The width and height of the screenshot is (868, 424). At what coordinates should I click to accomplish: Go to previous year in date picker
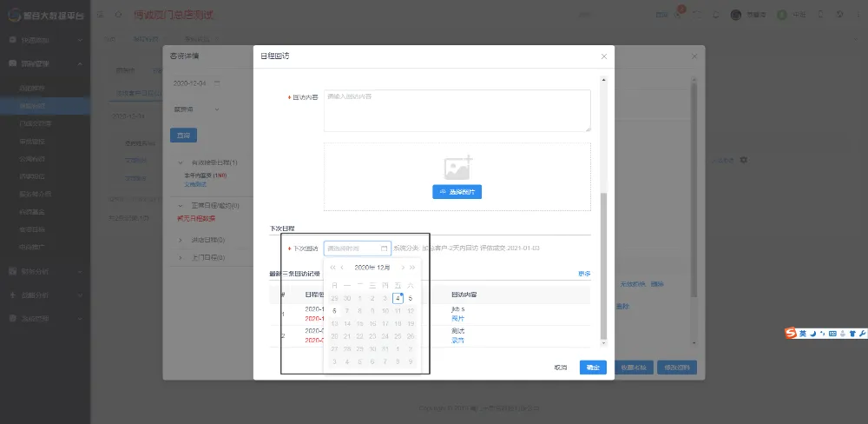[332, 268]
